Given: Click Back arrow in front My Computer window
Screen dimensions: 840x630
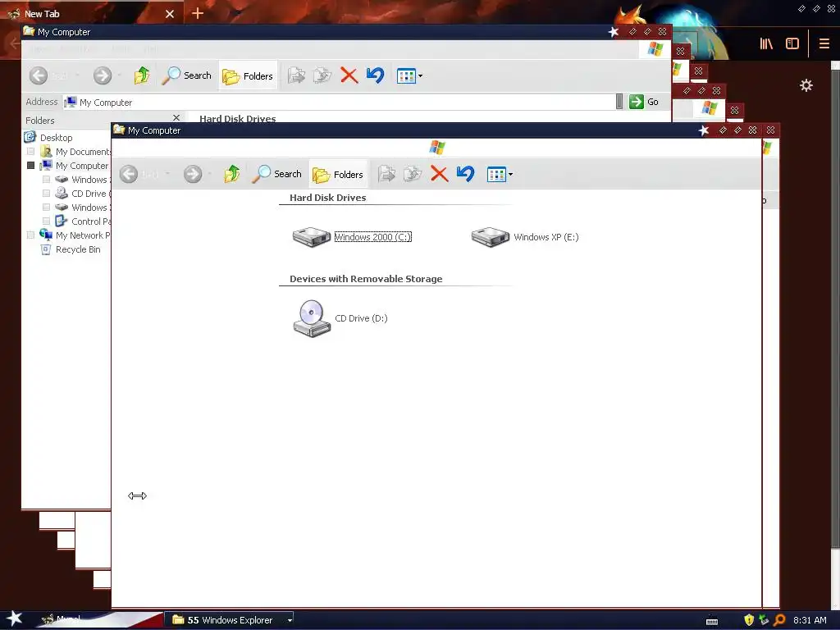Looking at the screenshot, I should point(129,174).
